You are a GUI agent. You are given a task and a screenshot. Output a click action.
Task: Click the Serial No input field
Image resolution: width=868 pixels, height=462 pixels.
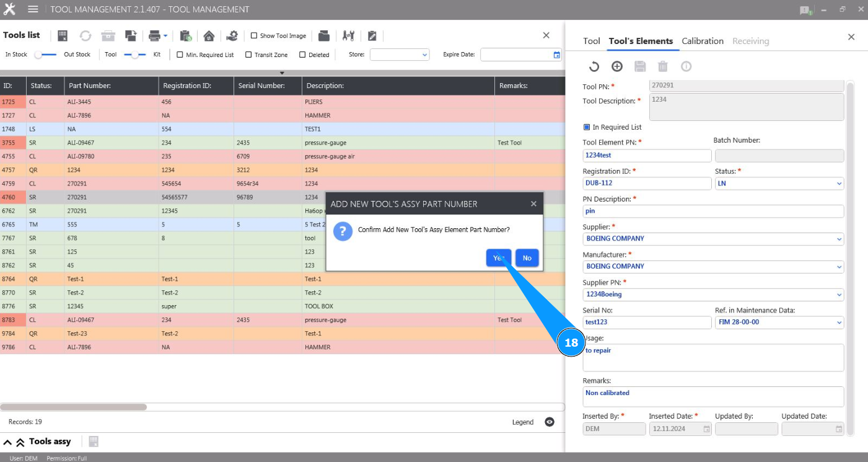pos(647,322)
